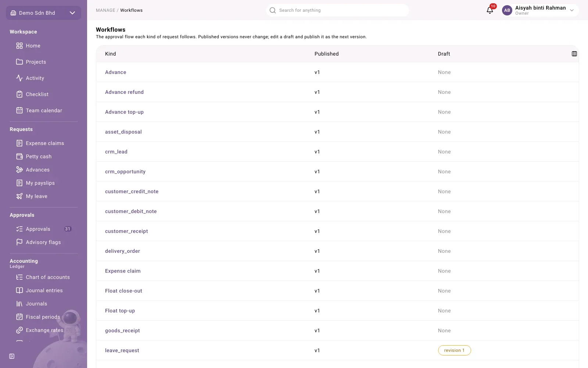This screenshot has height=368, width=588.
Task: Click the MANAGE breadcrumb
Action: 105,10
